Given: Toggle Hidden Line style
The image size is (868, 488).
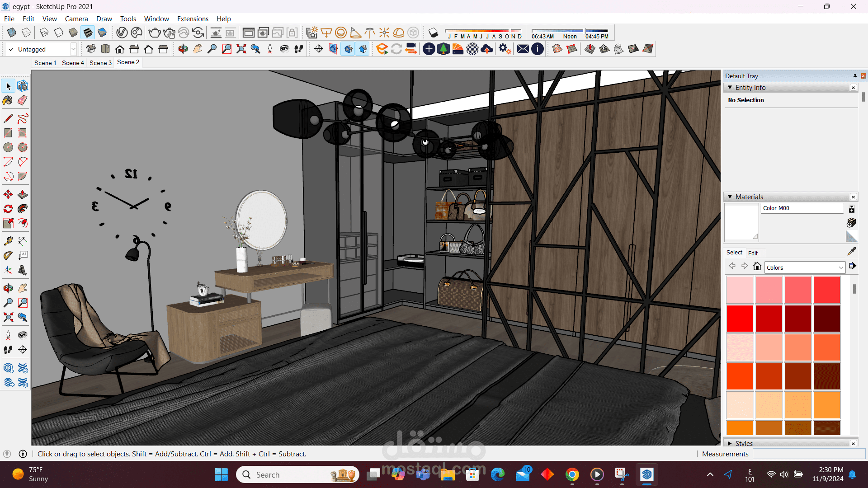Looking at the screenshot, I should pyautogui.click(x=59, y=33).
